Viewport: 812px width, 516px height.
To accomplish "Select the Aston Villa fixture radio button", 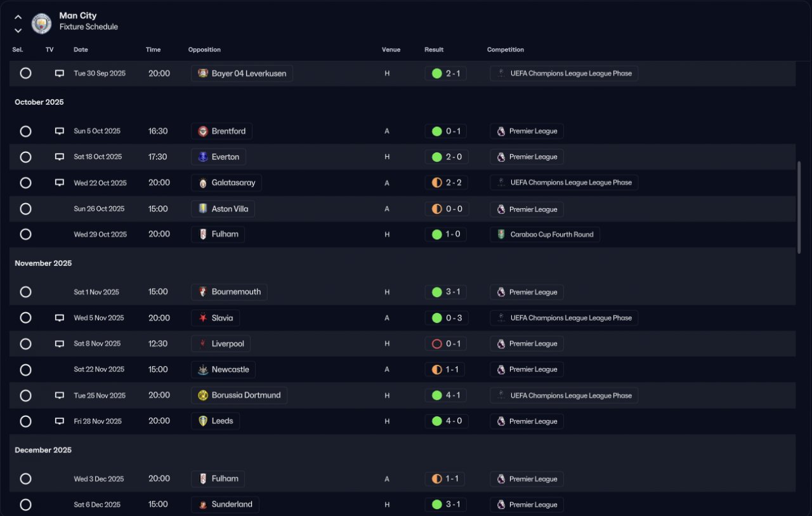I will tap(25, 209).
